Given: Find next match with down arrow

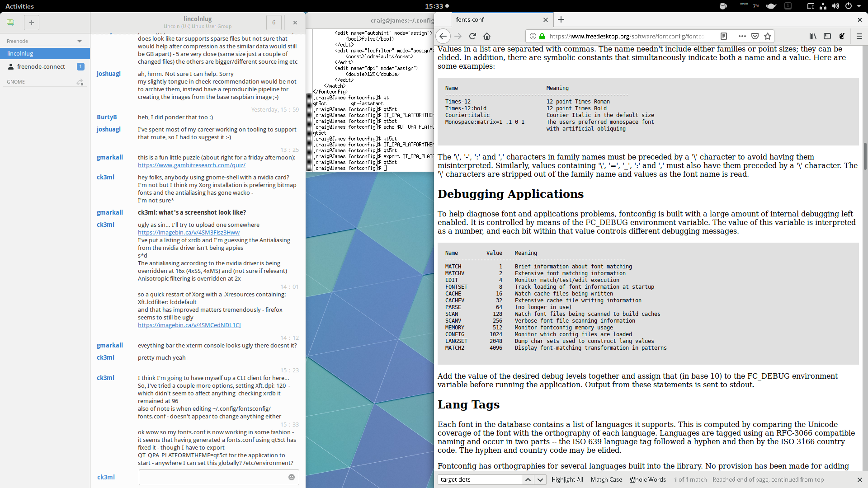Looking at the screenshot, I should point(540,479).
